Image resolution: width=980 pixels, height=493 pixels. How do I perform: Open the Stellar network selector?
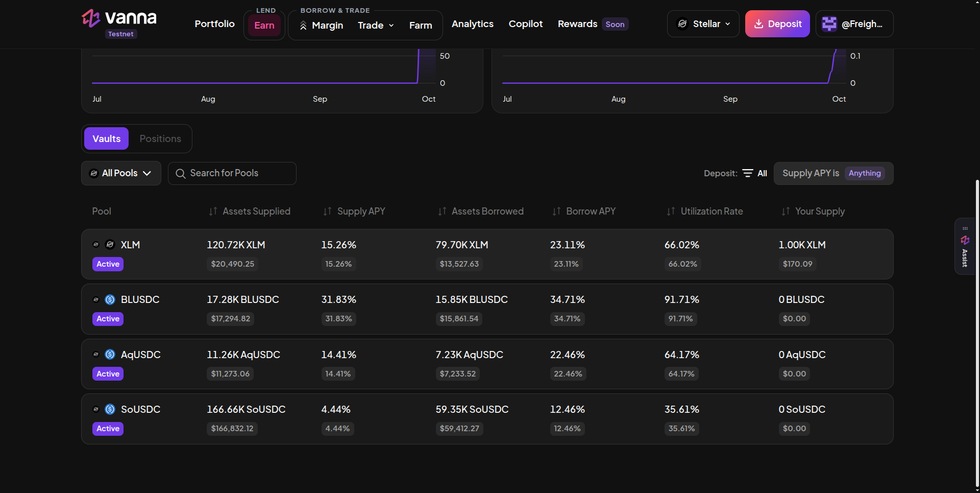pyautogui.click(x=703, y=24)
